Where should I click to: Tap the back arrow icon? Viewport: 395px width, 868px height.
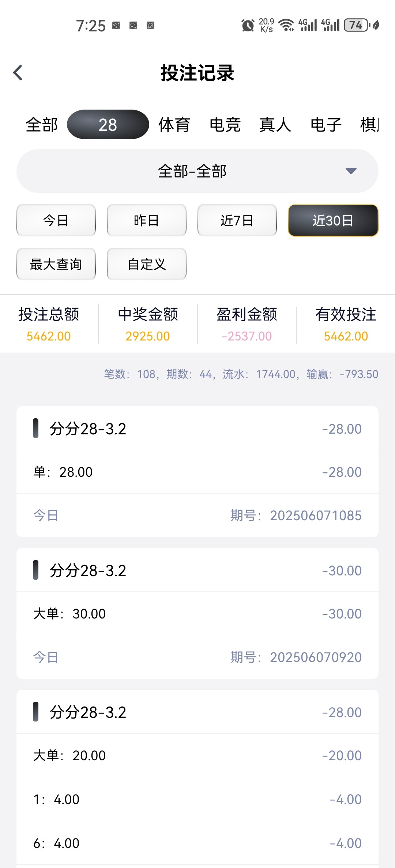[x=18, y=73]
